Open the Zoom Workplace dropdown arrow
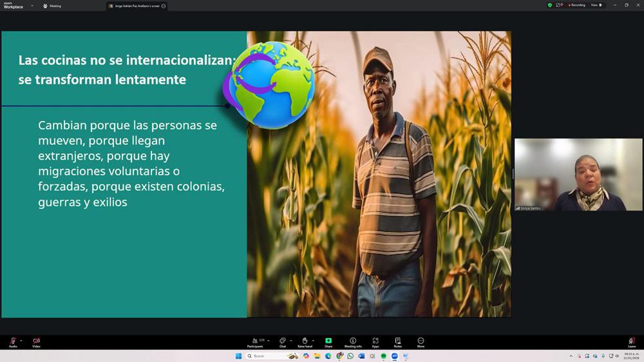The image size is (644, 362). tap(32, 6)
